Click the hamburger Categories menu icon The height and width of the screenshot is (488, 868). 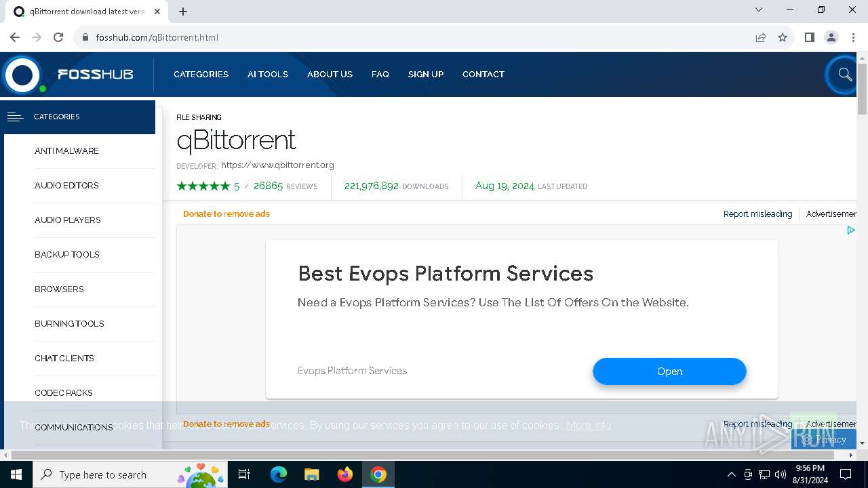(15, 117)
